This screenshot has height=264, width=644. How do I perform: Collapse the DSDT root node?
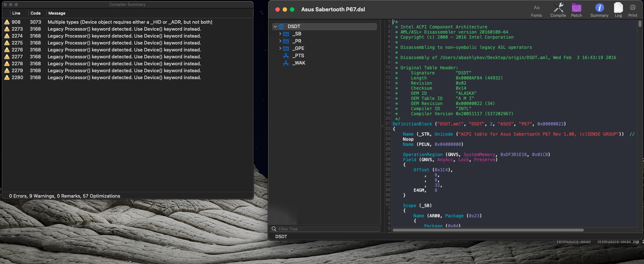click(x=275, y=27)
